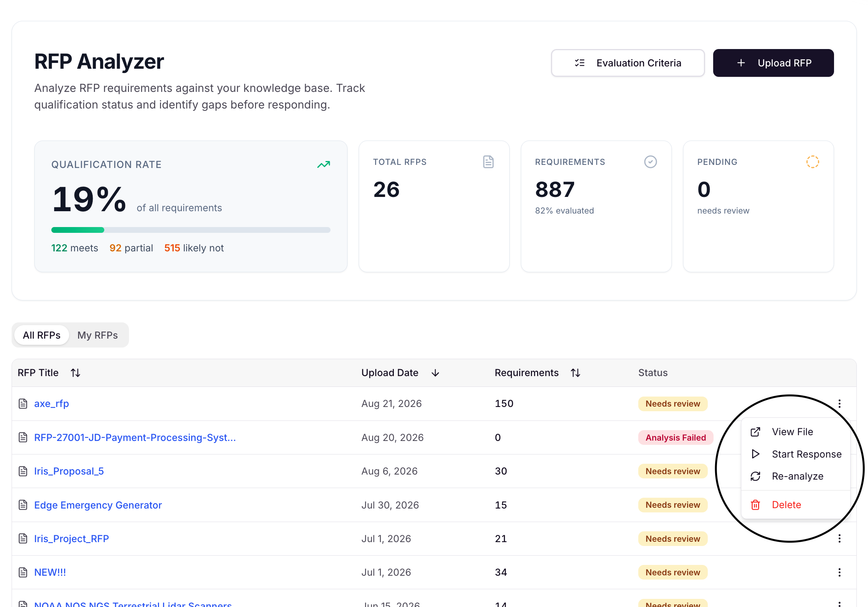This screenshot has width=868, height=607.
Task: Click Needs review badge for NEW!!!
Action: click(673, 572)
